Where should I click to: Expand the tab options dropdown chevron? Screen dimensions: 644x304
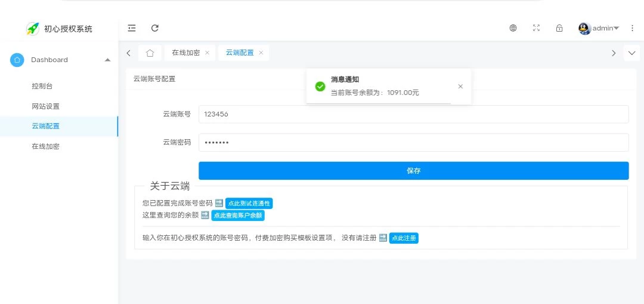click(632, 53)
